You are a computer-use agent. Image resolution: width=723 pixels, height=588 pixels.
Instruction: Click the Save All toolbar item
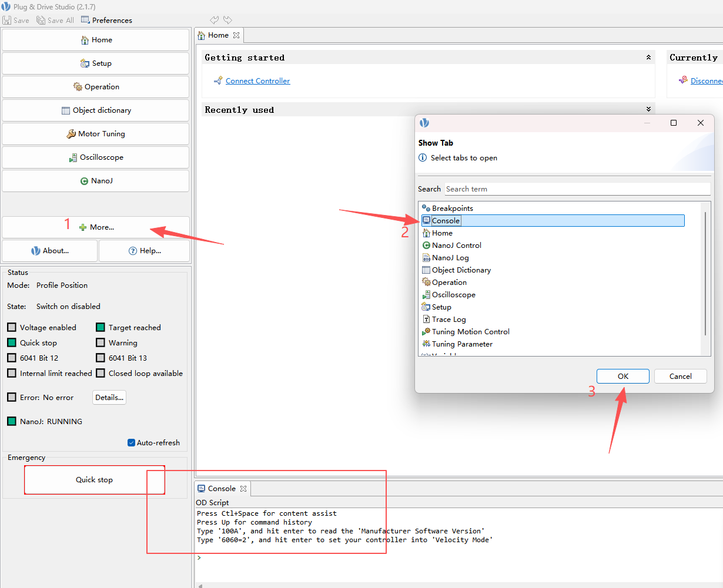(55, 20)
